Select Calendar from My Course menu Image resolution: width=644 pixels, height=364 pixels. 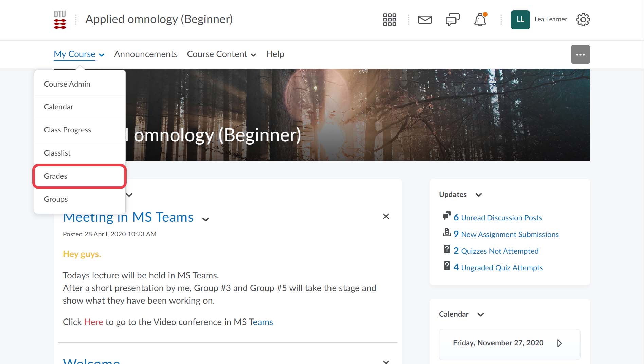(80, 107)
